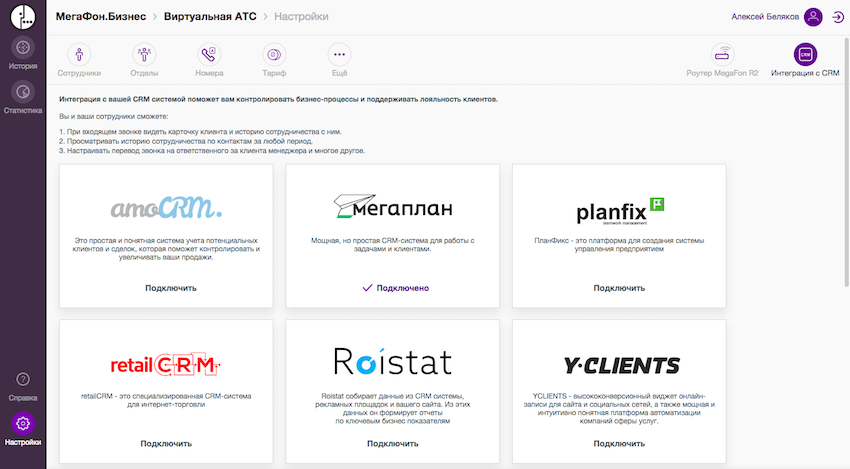Click the Мегаплан logo
Screen dimensions: 850x469
[393, 207]
